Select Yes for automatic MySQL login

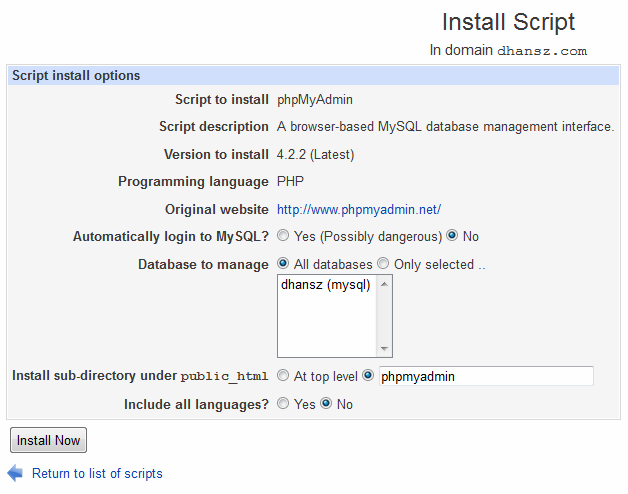[x=283, y=236]
